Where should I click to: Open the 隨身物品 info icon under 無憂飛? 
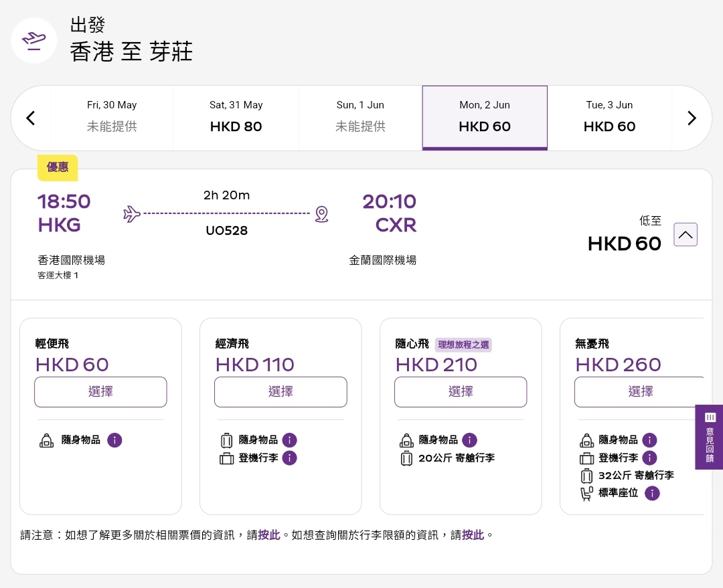[649, 440]
